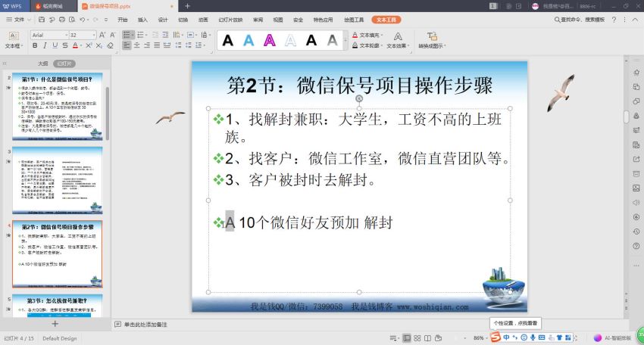This screenshot has width=644, height=345.
Task: Click the numbered list icon
Action: click(140, 35)
